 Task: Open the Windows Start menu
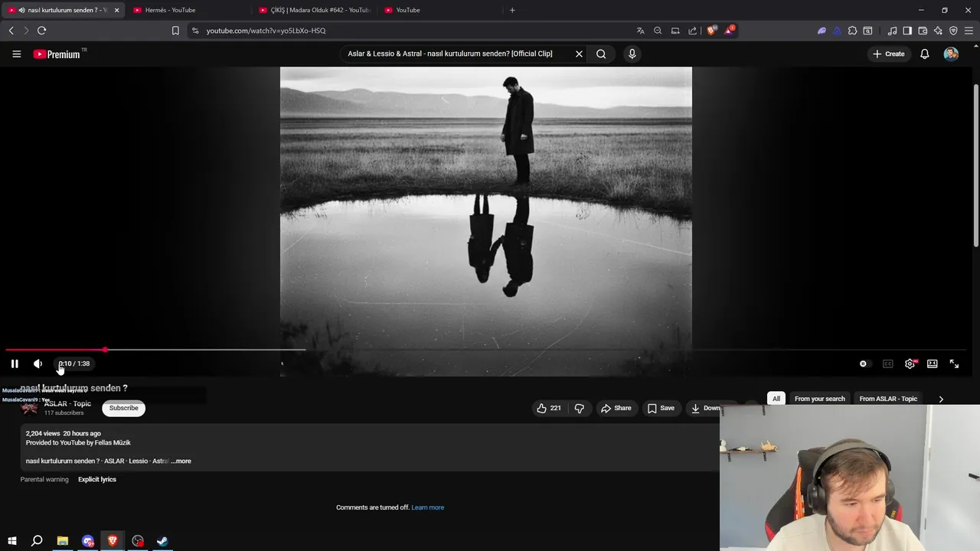11,541
